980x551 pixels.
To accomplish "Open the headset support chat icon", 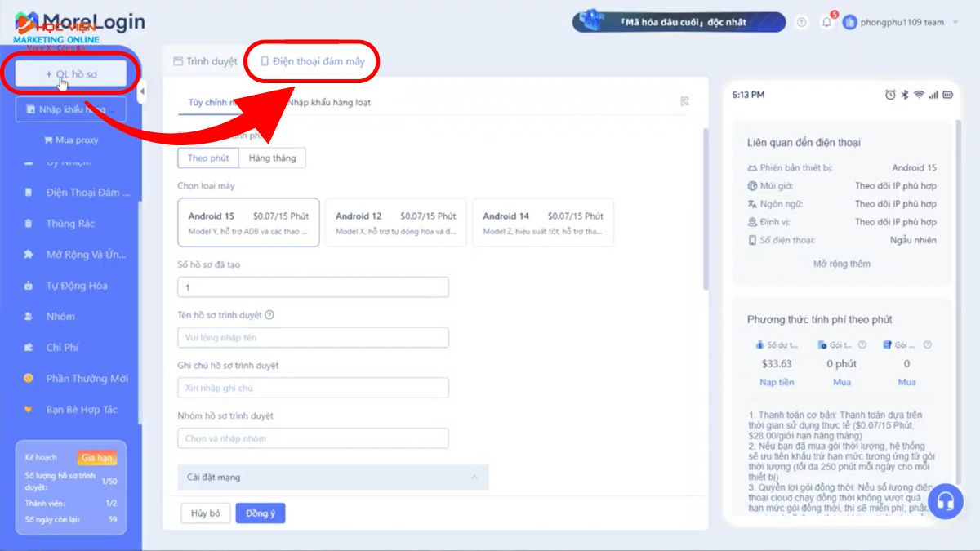I will tap(946, 500).
